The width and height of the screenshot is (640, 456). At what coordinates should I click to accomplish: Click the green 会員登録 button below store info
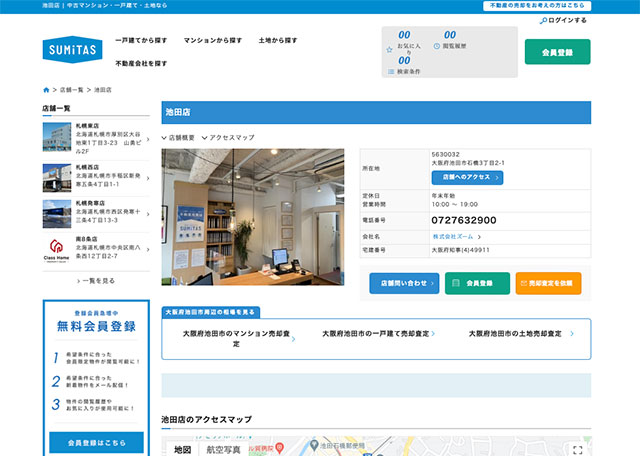point(477,283)
